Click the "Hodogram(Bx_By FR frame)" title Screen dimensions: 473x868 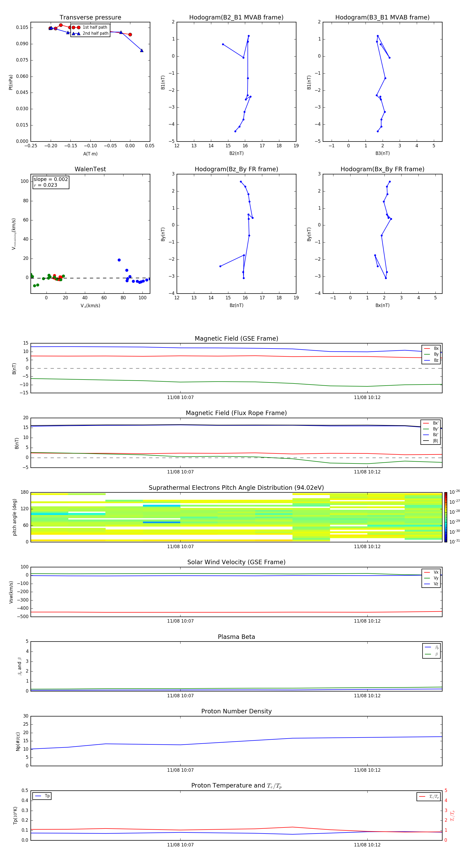(382, 169)
